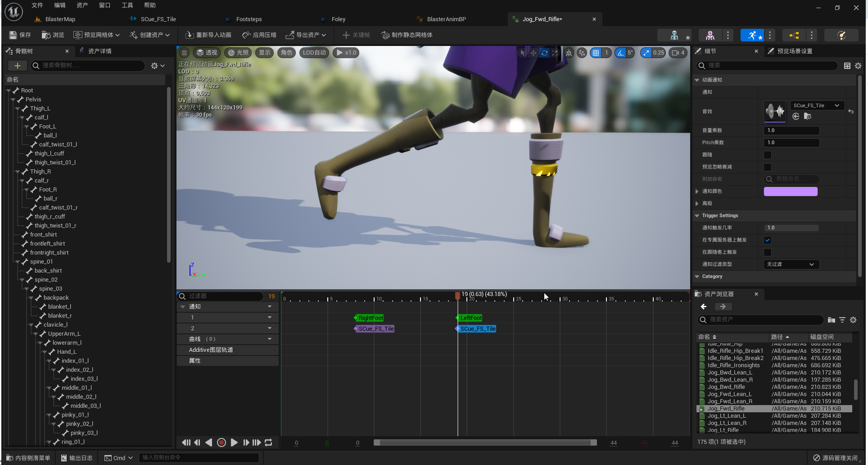Click the Apply compression button
Image resolution: width=868 pixels, height=465 pixels.
point(259,35)
